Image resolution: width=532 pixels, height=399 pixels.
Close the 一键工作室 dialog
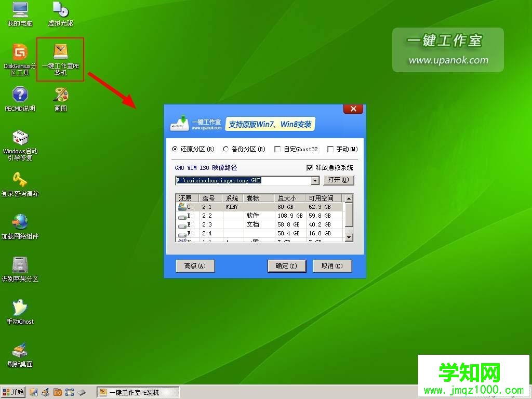tap(353, 109)
